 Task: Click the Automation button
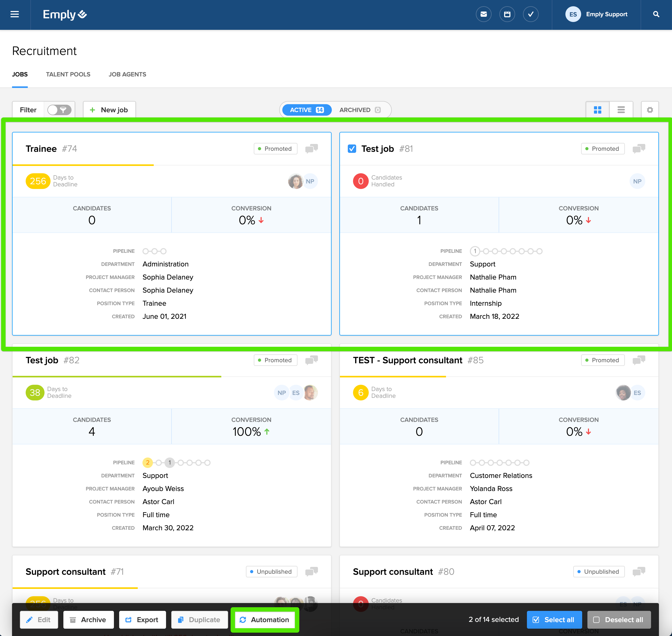[264, 620]
